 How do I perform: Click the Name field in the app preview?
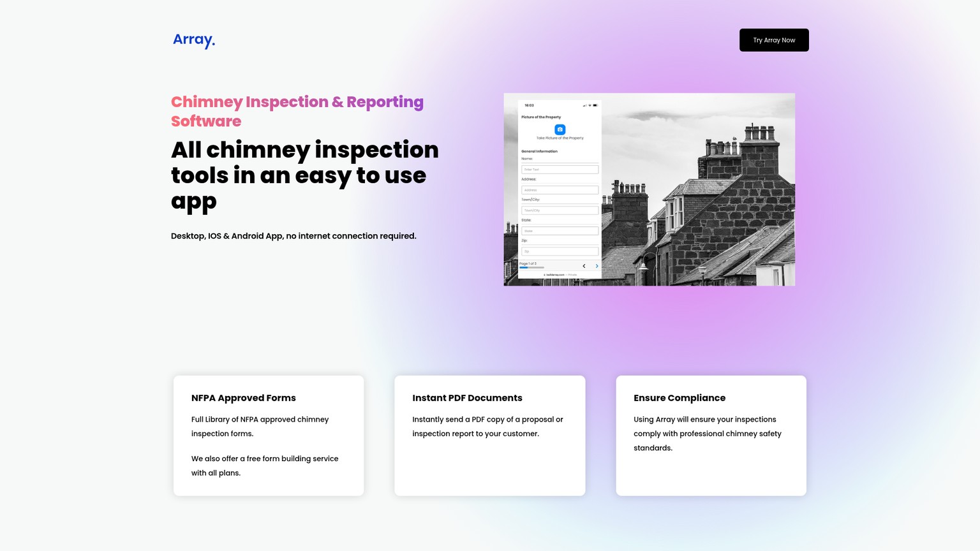coord(560,170)
